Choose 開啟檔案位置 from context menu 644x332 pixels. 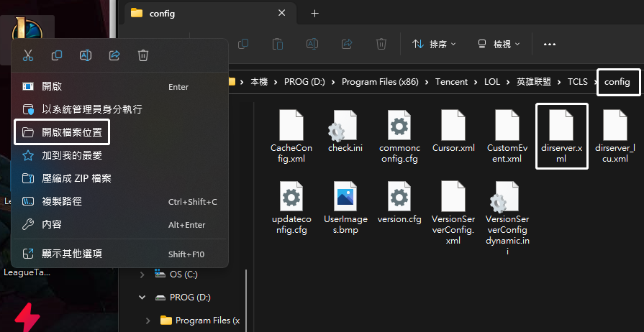pyautogui.click(x=62, y=132)
